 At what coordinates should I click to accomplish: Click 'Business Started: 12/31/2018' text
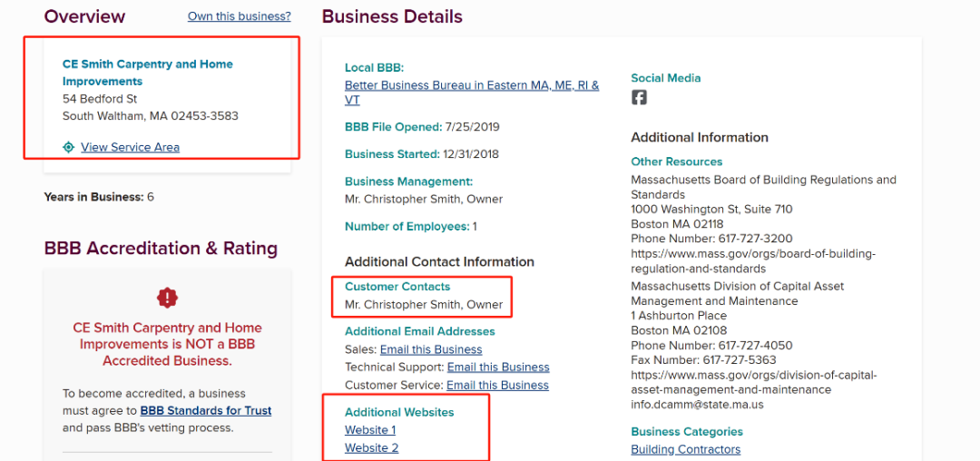(x=422, y=153)
